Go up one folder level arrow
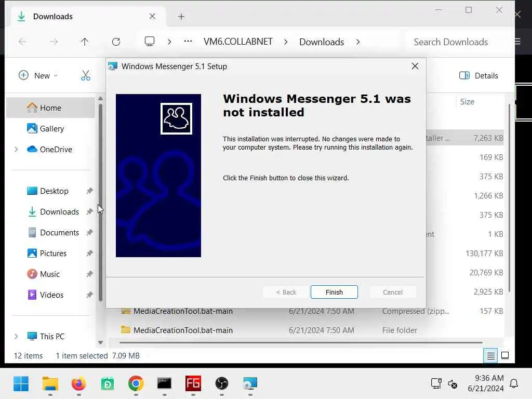Image resolution: width=532 pixels, height=399 pixels. click(85, 42)
